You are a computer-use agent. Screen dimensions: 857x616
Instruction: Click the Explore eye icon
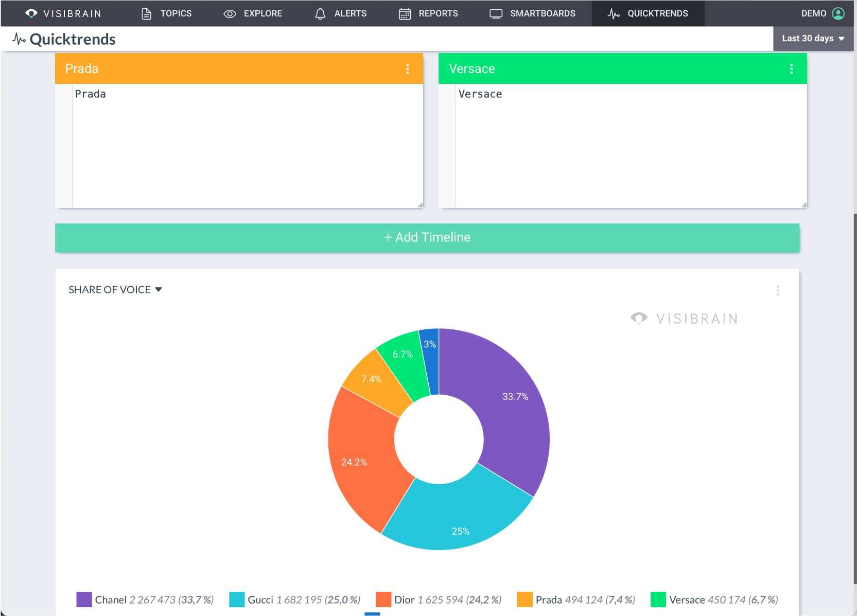pyautogui.click(x=230, y=14)
